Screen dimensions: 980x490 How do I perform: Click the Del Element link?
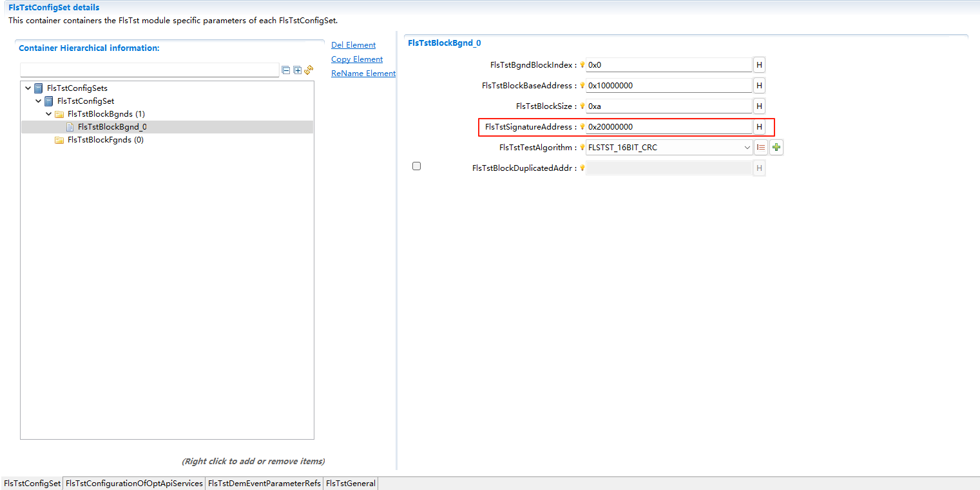[353, 44]
